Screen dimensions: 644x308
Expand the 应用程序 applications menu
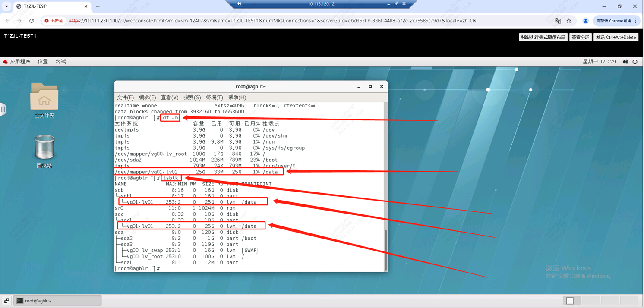(17, 62)
